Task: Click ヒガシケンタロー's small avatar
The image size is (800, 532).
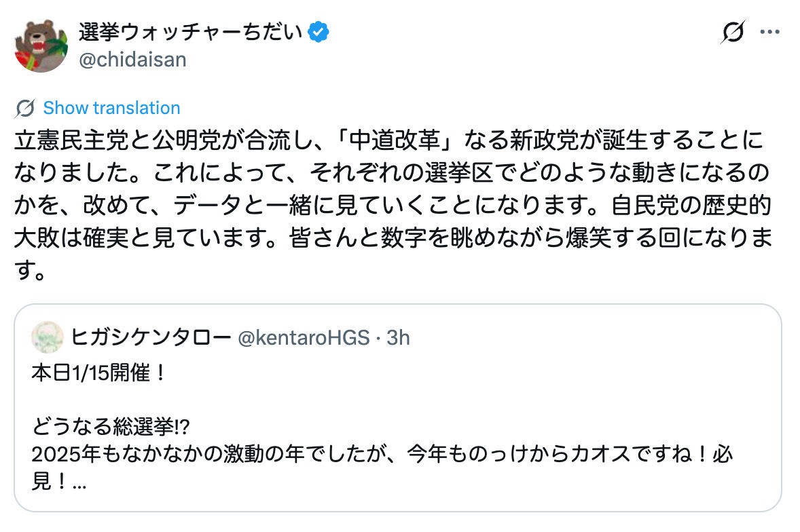Action: pos(48,337)
